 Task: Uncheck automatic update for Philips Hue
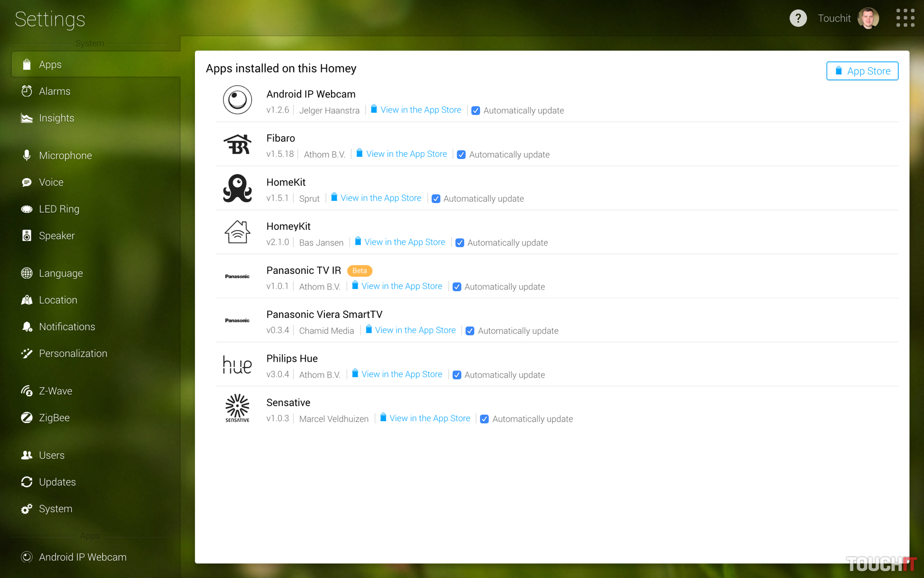point(457,375)
